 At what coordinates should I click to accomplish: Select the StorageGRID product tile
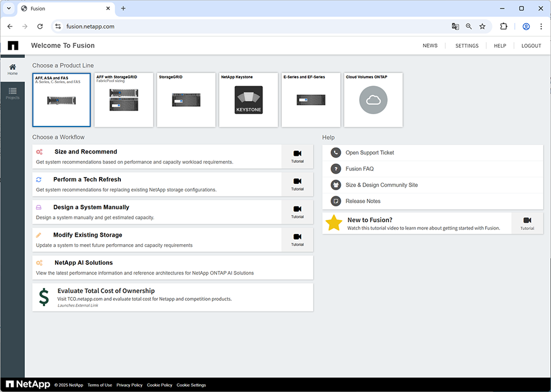(186, 100)
